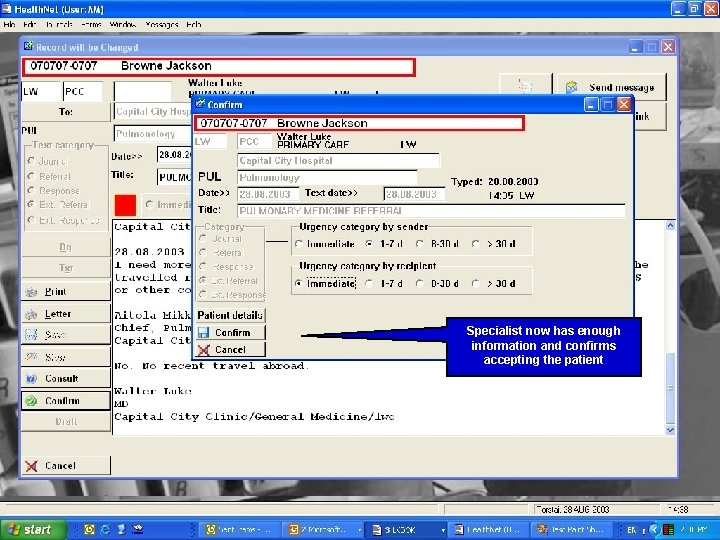
Task: Click the first quick launch icon after start
Action: 89,529
